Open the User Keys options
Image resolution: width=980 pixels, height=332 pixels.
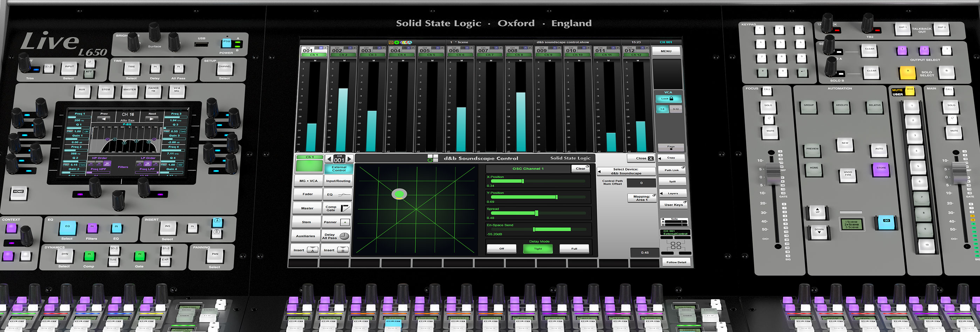point(673,205)
